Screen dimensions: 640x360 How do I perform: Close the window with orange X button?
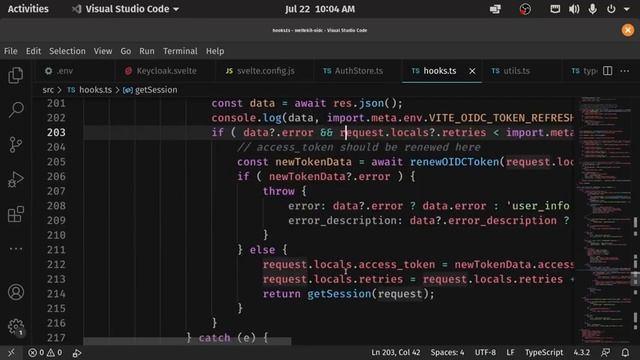(x=628, y=30)
